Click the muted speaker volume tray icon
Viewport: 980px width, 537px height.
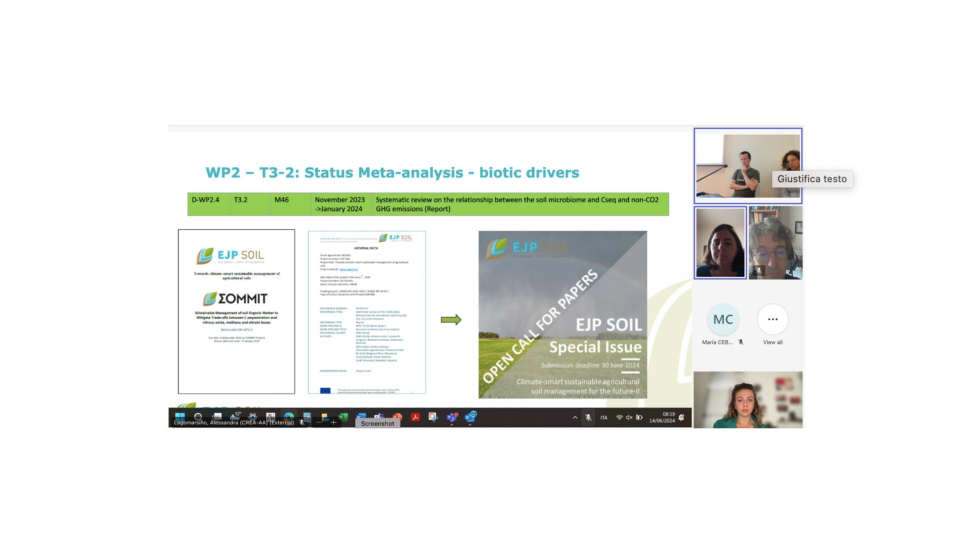click(x=629, y=417)
